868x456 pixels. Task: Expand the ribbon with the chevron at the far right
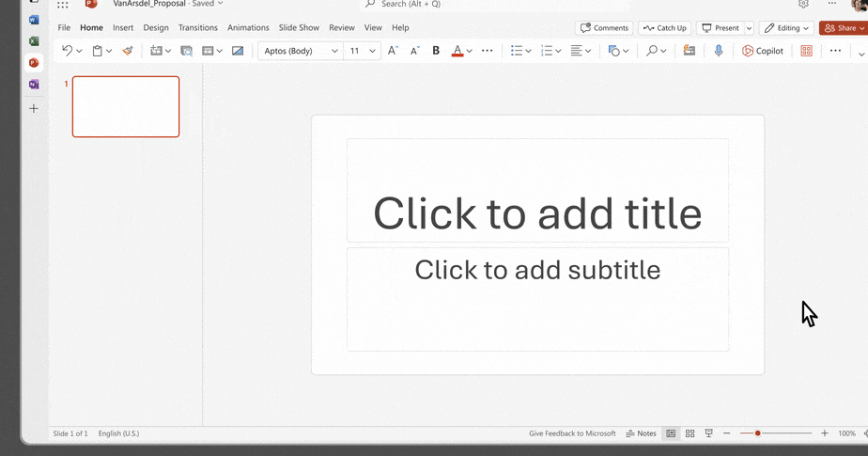(x=861, y=54)
